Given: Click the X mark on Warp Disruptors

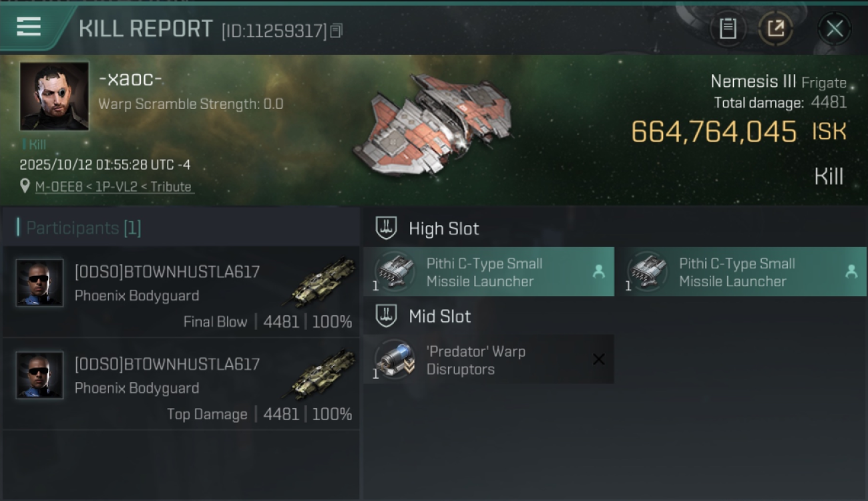Looking at the screenshot, I should [599, 359].
